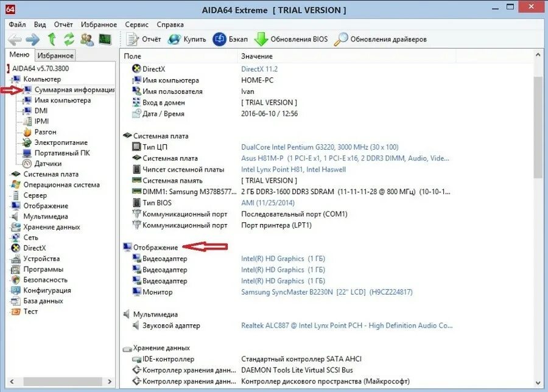The width and height of the screenshot is (548, 392).
Task: Select Датчики tree item
Action: (x=48, y=164)
